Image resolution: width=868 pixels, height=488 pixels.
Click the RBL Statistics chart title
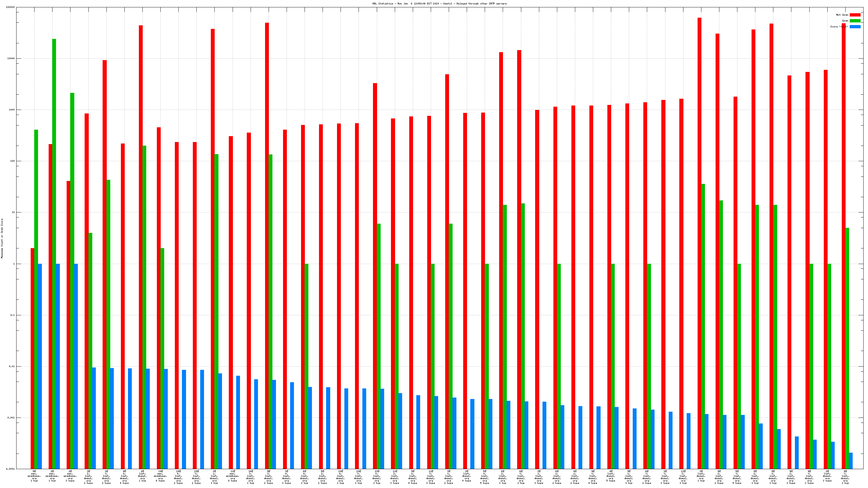point(439,4)
